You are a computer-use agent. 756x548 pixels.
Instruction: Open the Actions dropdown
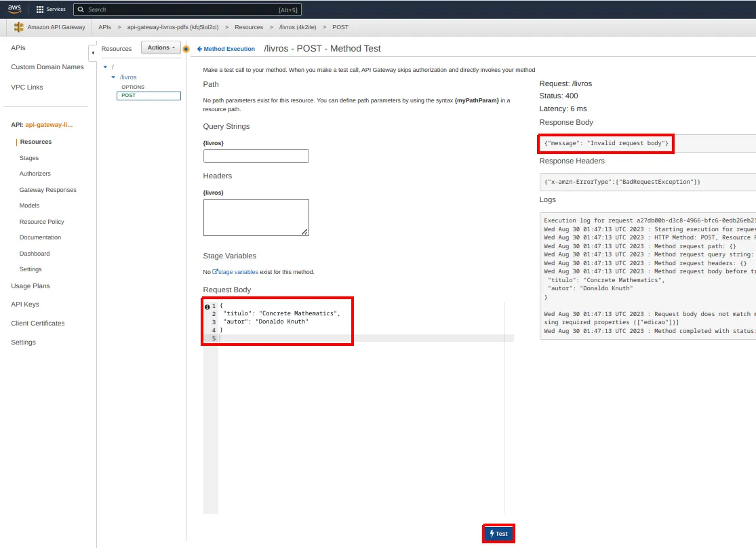pyautogui.click(x=161, y=47)
